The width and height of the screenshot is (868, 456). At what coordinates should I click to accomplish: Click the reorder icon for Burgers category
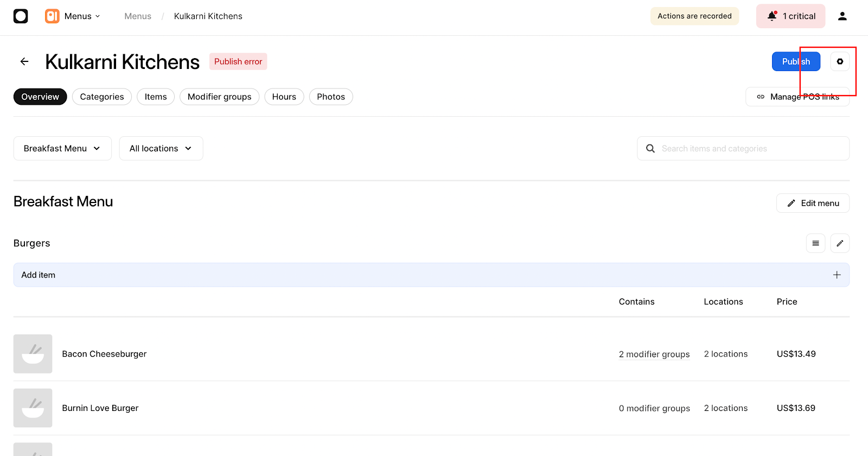tap(815, 243)
